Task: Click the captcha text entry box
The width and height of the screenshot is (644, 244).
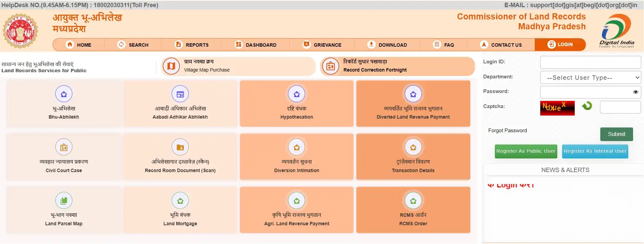Action: 620,107
